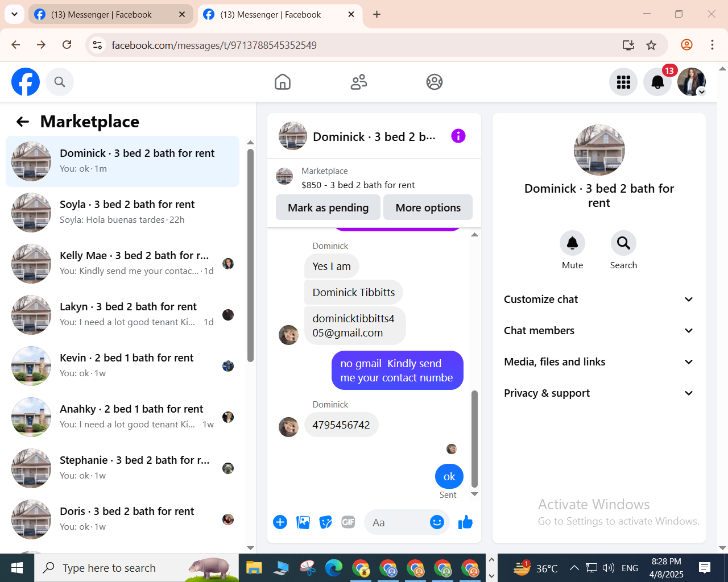Click the back arrow beside Marketplace
728x582 pixels.
coord(23,122)
